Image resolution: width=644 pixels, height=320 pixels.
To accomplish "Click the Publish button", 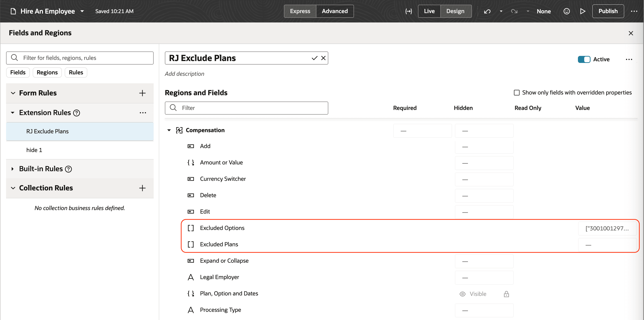I will pyautogui.click(x=608, y=11).
